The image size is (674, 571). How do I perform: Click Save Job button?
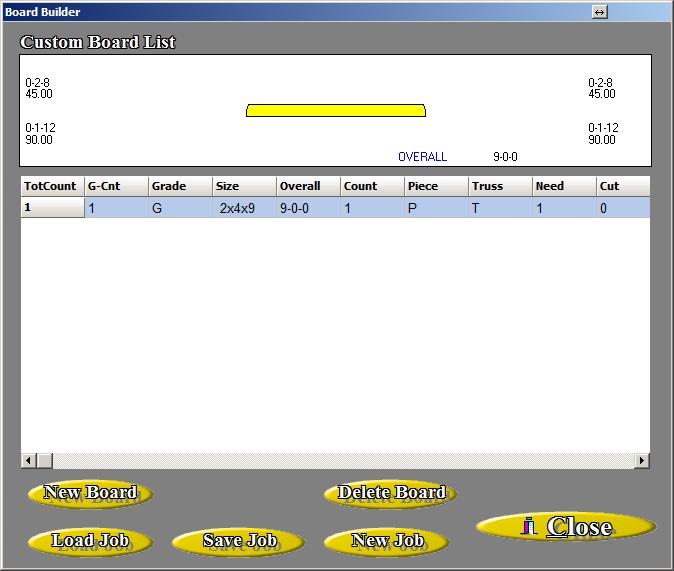click(239, 541)
